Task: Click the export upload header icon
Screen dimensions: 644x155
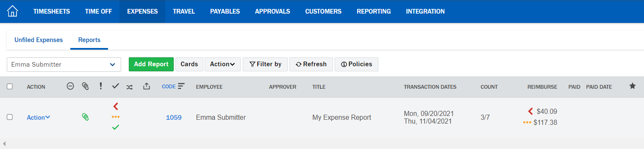Action: (146, 86)
